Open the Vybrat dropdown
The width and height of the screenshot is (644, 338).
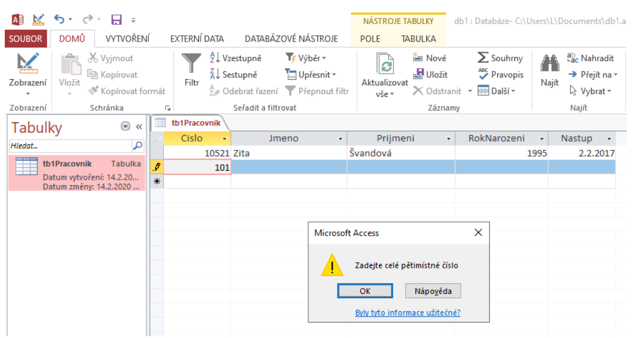click(590, 91)
